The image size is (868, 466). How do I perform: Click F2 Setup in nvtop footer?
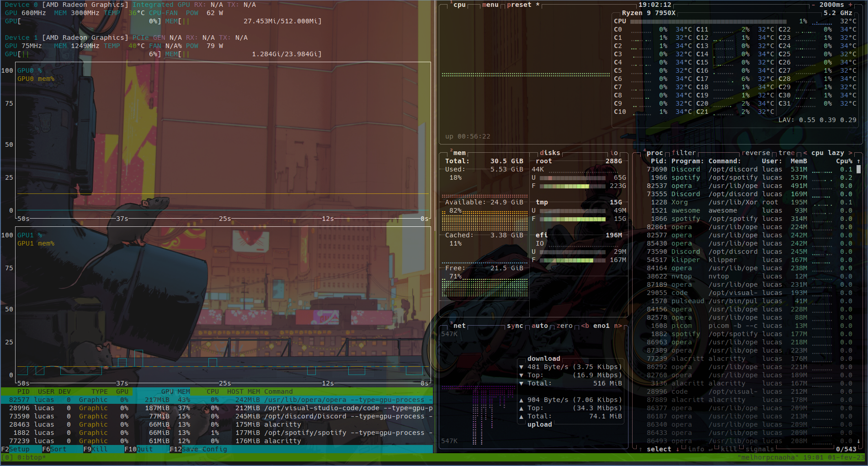click(x=15, y=449)
